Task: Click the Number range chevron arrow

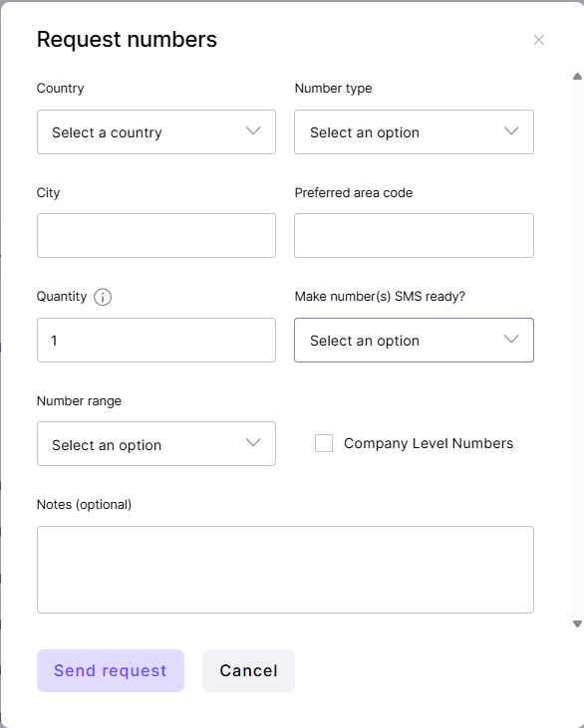Action: (253, 442)
